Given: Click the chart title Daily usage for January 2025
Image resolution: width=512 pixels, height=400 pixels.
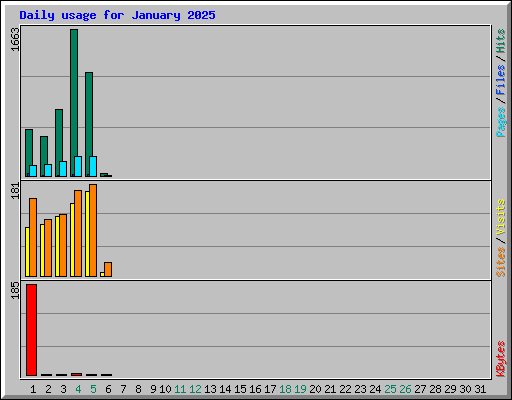Looking at the screenshot, I should [117, 15].
